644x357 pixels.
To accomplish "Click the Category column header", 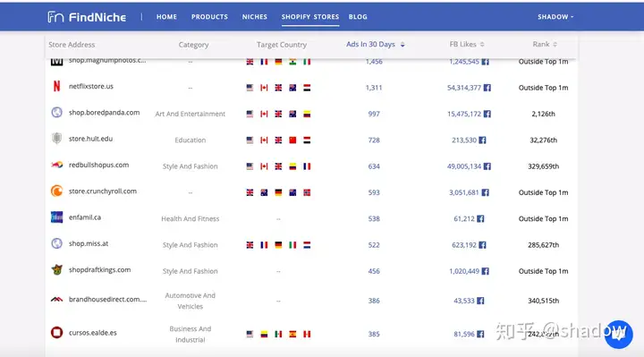I will [x=193, y=45].
